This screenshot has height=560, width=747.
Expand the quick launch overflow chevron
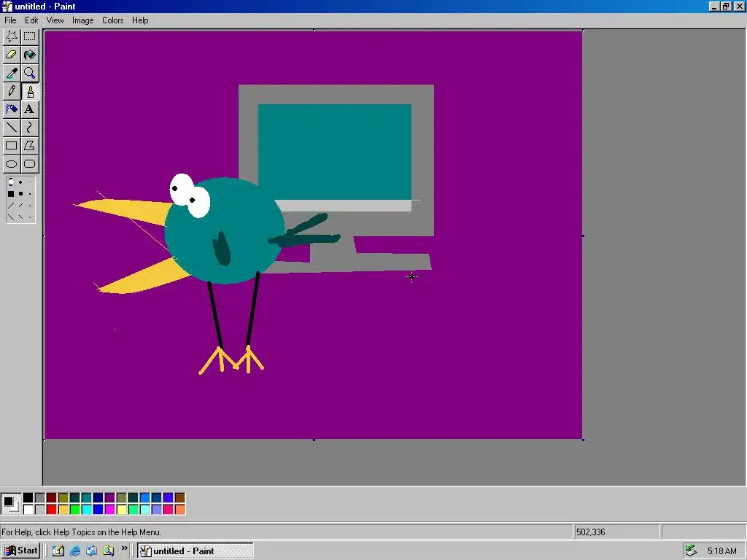point(124,548)
